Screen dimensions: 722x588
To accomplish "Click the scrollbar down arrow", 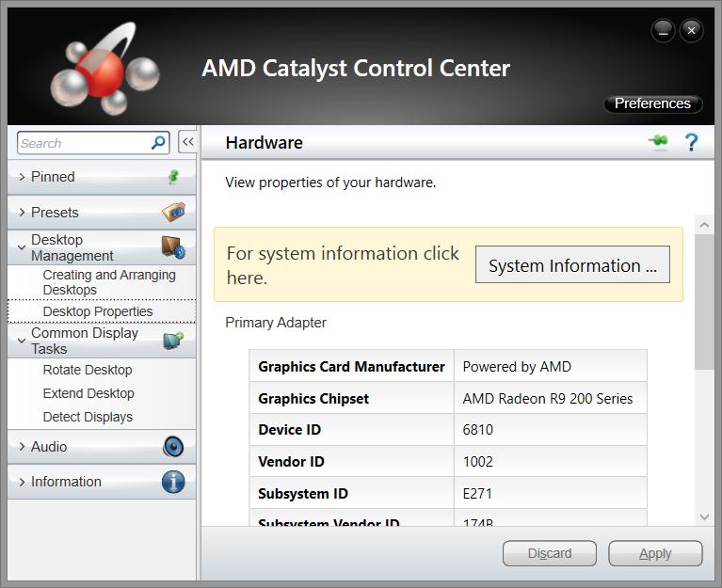I will (704, 516).
